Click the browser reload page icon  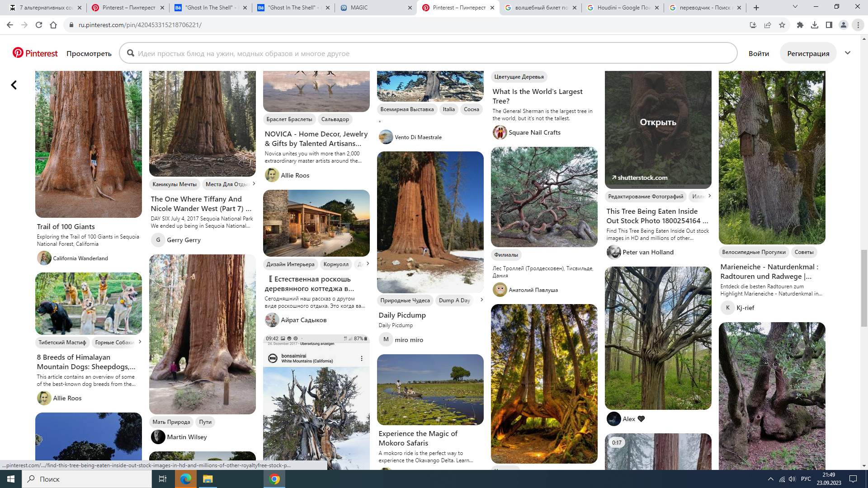39,25
